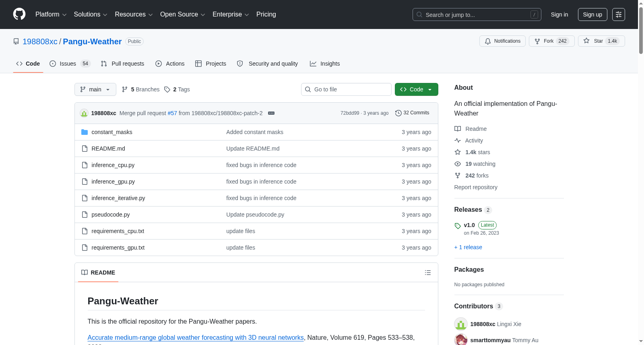The image size is (644, 345).
Task: View the 5 Branches link
Action: [141, 89]
